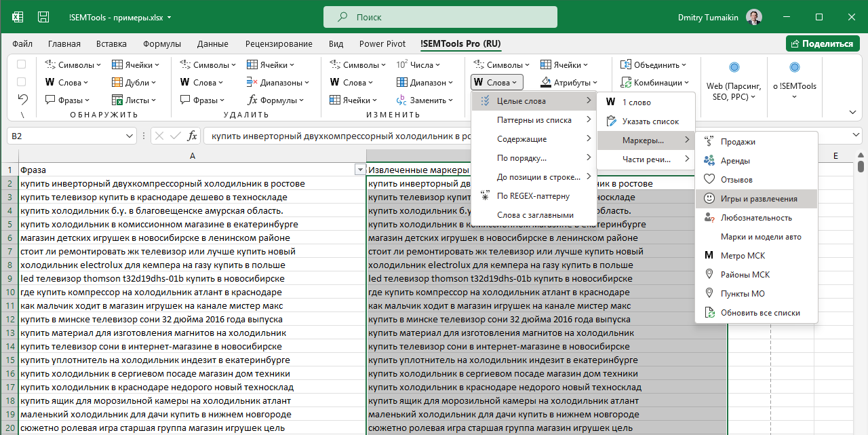Screen dimensions: 868x435
Task: Select the Метро МСК letter M icon
Action: (x=709, y=256)
